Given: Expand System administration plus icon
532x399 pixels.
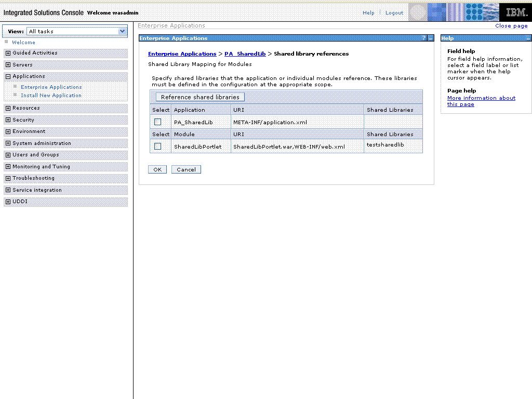Looking at the screenshot, I should (8, 143).
